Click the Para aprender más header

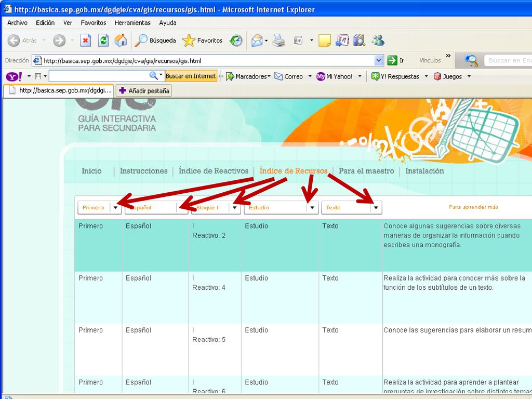(474, 207)
